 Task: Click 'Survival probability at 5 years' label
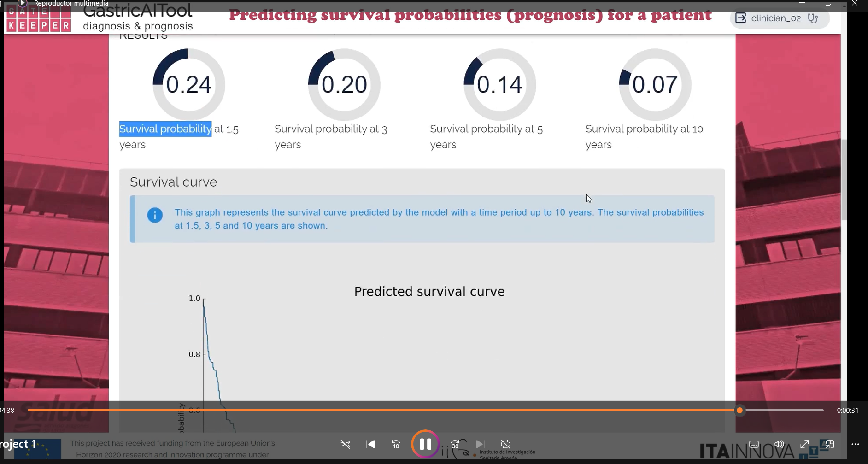(x=487, y=136)
